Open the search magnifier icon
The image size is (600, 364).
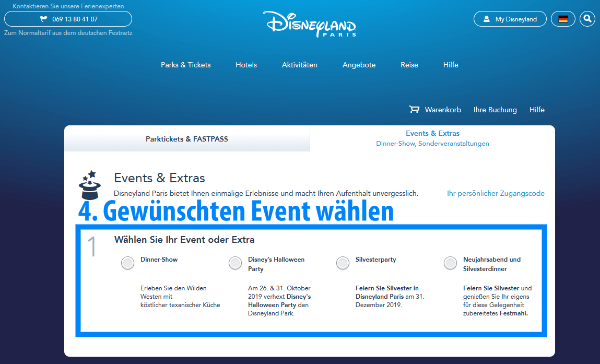pyautogui.click(x=587, y=19)
